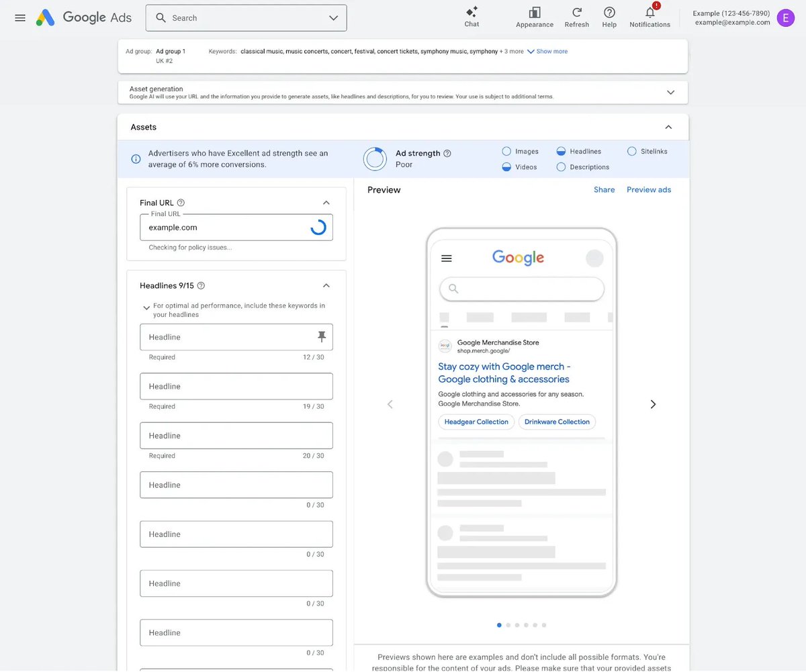The image size is (806, 672).
Task: Click the pin icon on first headline
Action: pos(321,336)
